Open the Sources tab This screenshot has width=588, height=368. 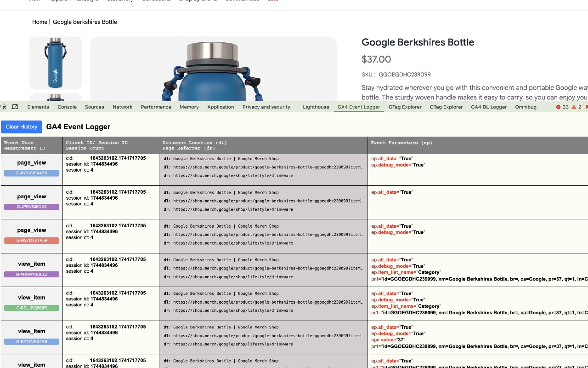(x=95, y=107)
